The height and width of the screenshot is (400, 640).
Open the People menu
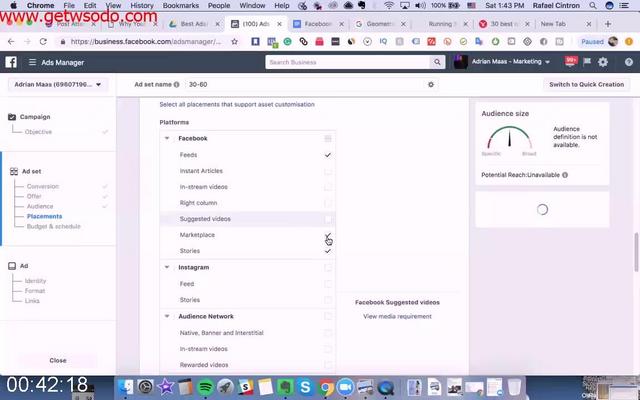click(219, 5)
